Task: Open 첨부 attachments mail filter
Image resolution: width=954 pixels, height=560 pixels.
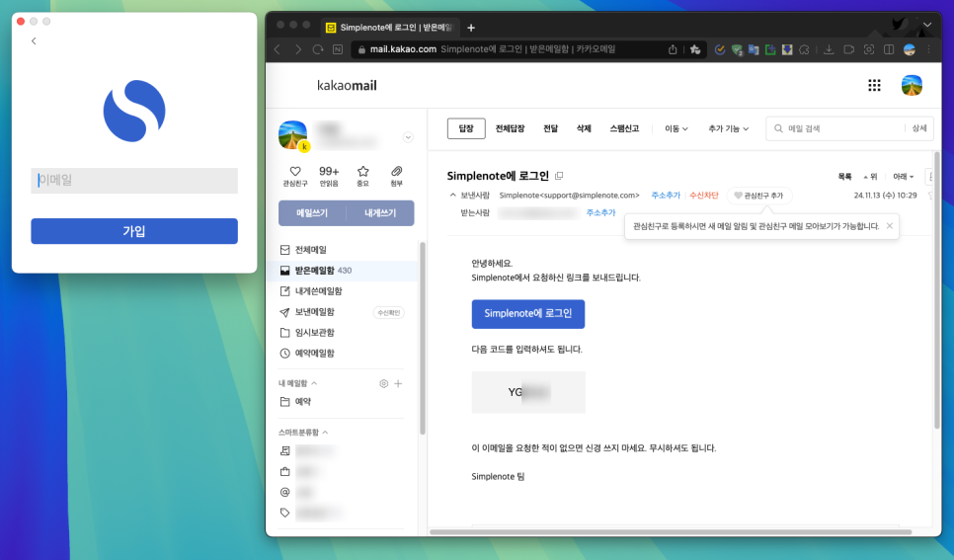Action: pos(397,176)
